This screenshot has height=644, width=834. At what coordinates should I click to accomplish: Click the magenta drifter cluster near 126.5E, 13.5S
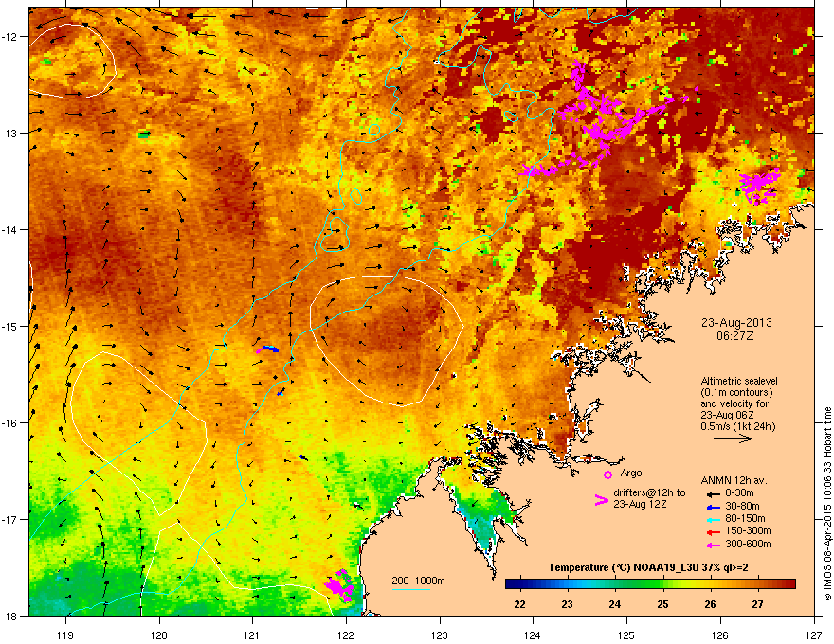pyautogui.click(x=759, y=186)
